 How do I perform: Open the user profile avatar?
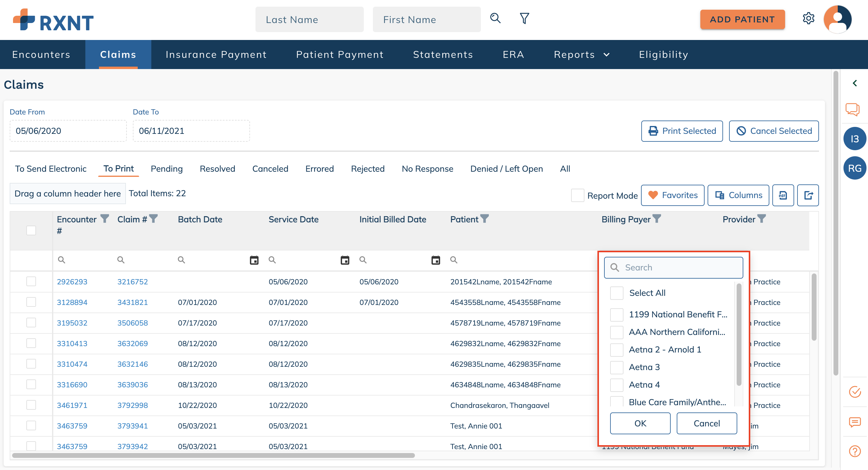[x=837, y=19]
